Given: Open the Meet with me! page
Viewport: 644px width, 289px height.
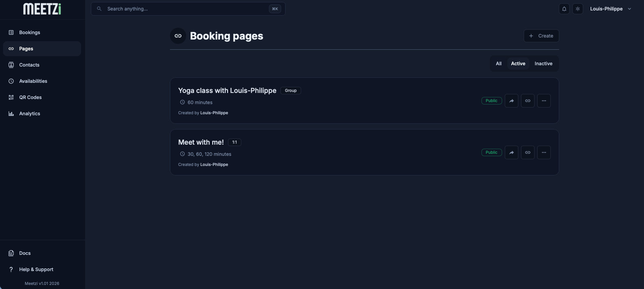Looking at the screenshot, I should 201,142.
